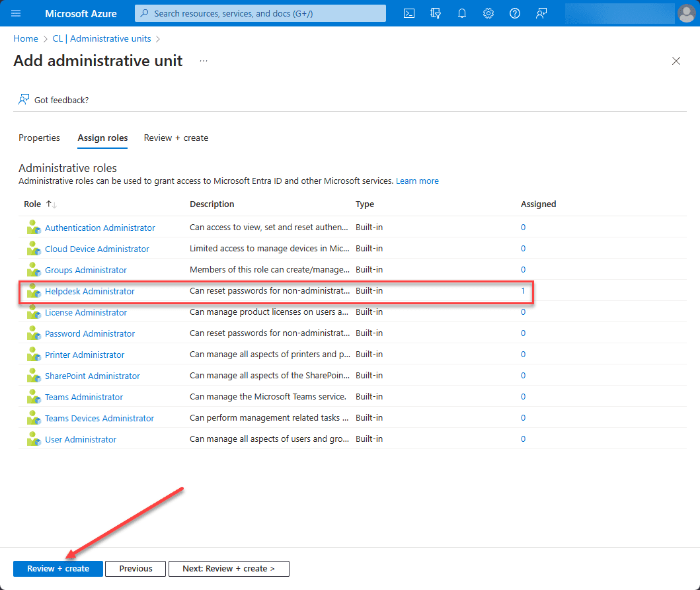Click the Assigned column header
Viewport: 700px width, 590px height.
pyautogui.click(x=539, y=204)
